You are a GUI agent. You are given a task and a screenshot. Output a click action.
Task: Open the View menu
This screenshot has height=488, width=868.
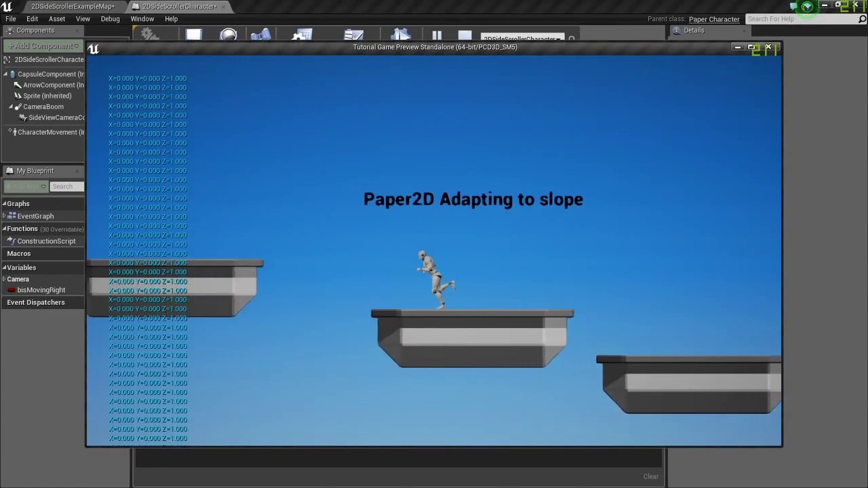pos(83,19)
